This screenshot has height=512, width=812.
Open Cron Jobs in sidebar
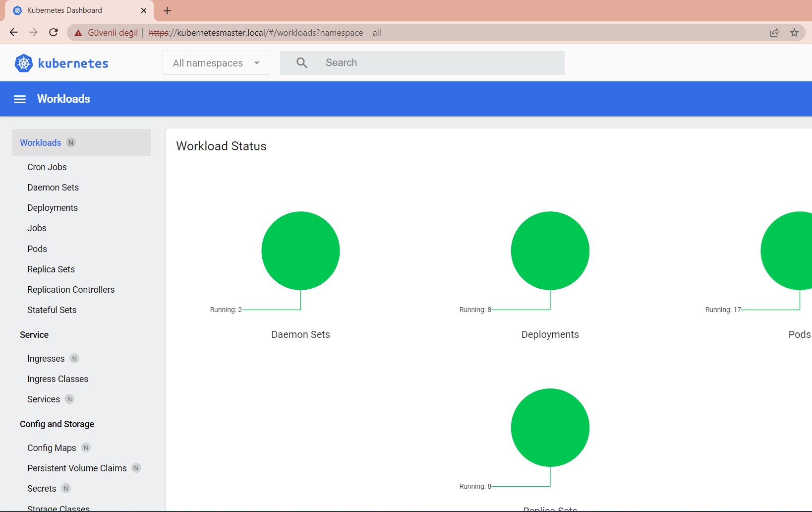click(x=47, y=167)
